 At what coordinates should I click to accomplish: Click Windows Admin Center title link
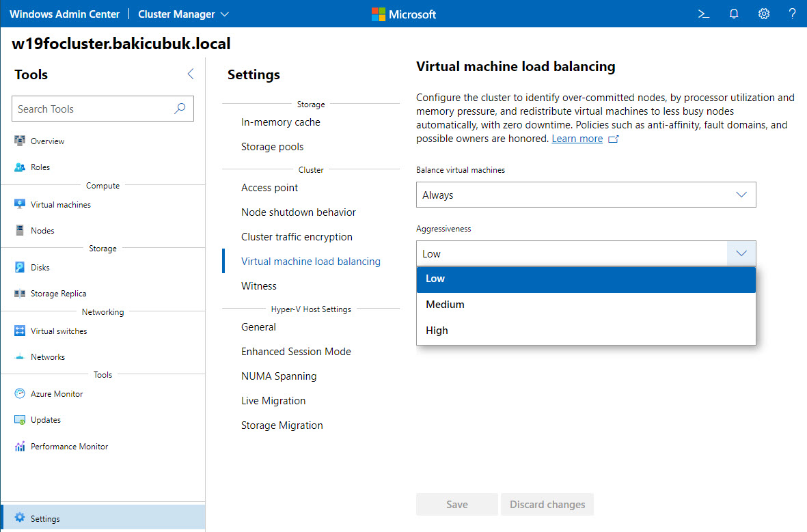click(65, 14)
